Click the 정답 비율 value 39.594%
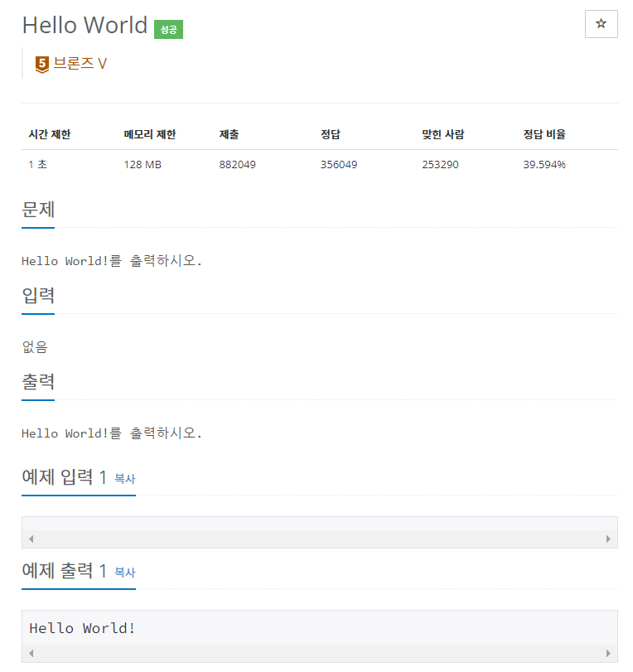This screenshot has width=633, height=672. click(544, 164)
